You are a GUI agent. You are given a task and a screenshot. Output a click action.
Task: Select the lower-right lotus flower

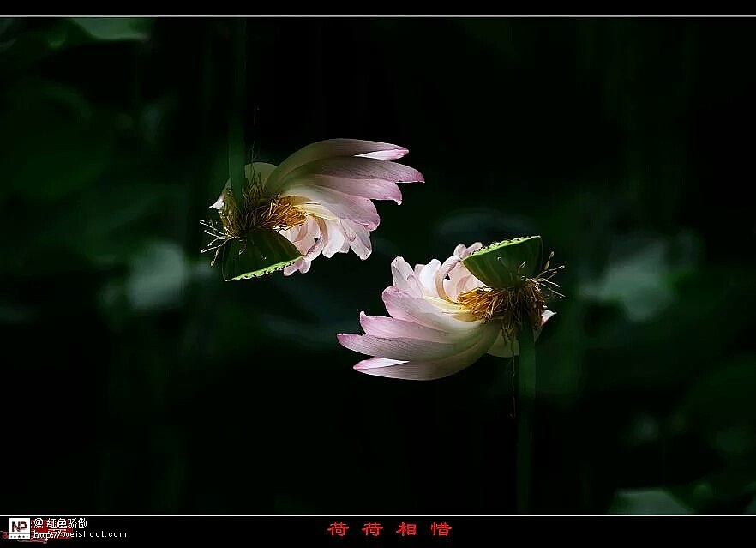click(x=446, y=313)
